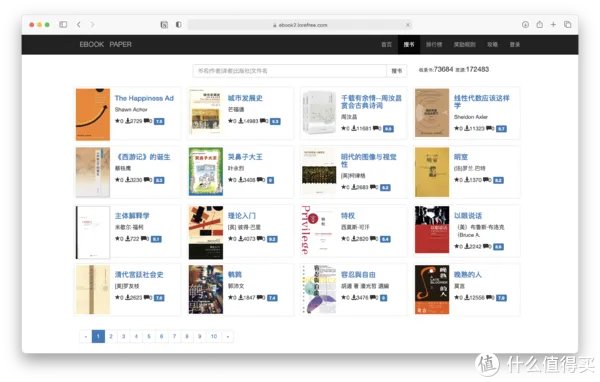The image size is (600, 382).
Task: Click rating badge under 线性代数应该这样学
Action: point(501,129)
